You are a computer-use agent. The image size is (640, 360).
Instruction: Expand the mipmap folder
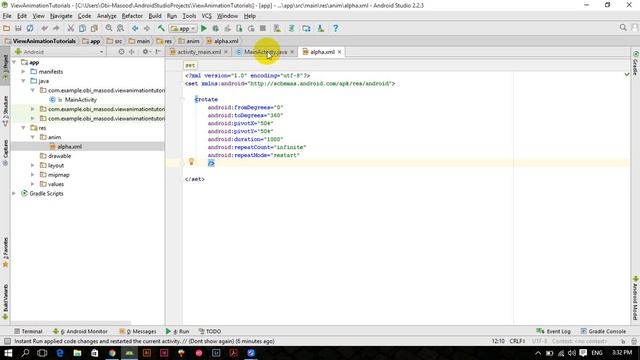coord(33,175)
